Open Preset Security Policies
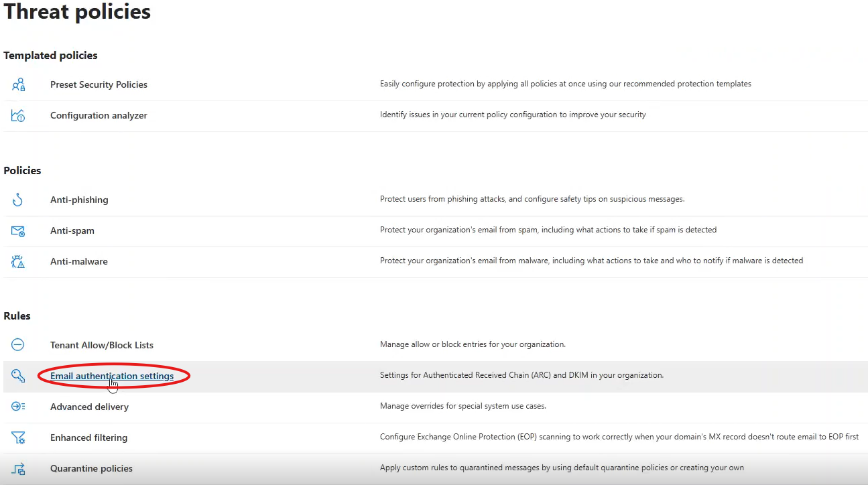 pos(99,84)
